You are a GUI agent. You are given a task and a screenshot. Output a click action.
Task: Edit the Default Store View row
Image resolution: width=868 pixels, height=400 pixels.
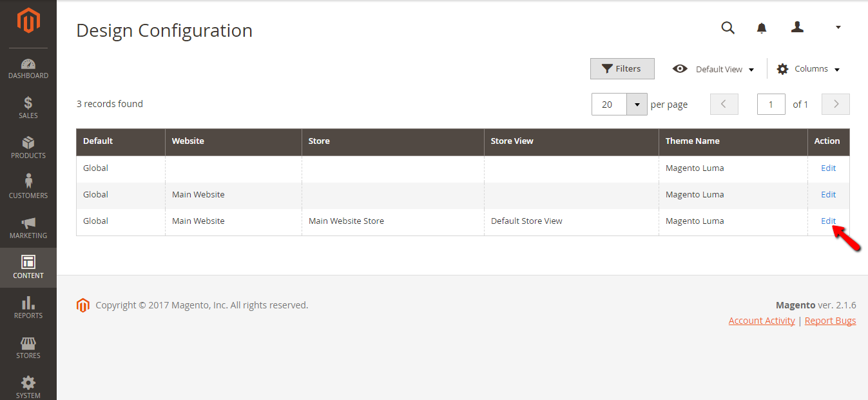coord(828,221)
